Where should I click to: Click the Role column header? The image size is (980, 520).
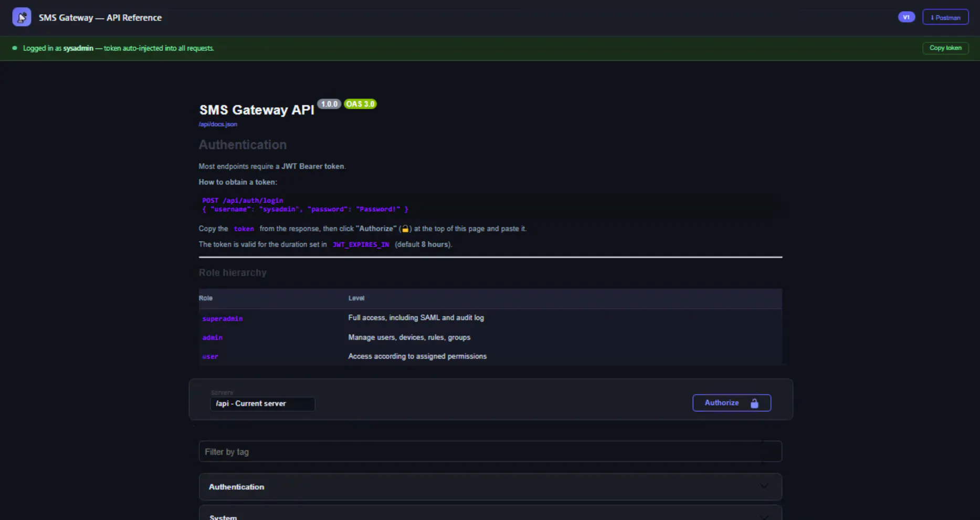(206, 298)
